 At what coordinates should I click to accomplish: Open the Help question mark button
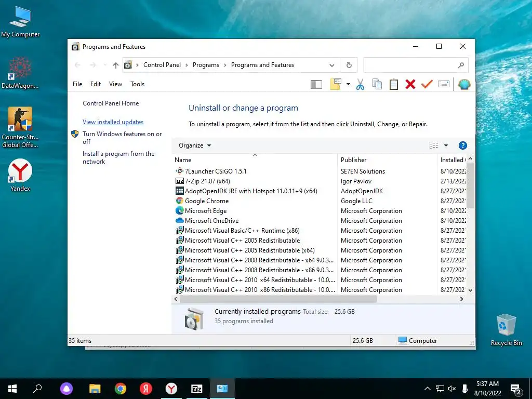click(x=462, y=145)
